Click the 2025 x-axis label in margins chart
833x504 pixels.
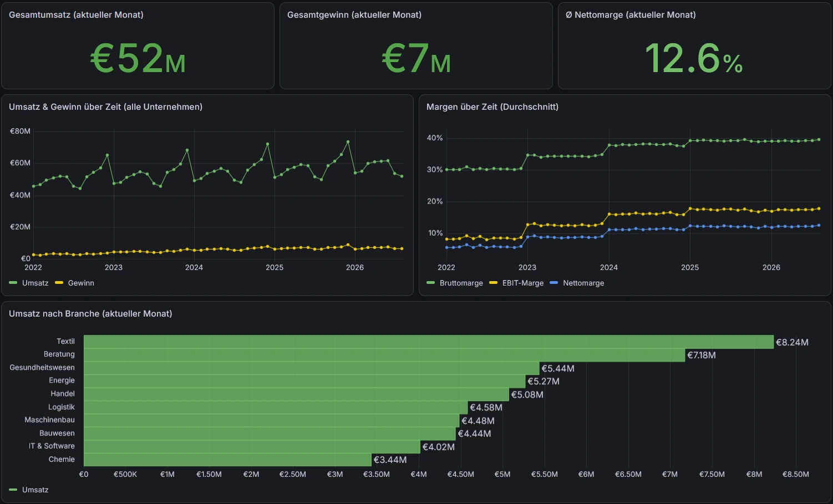pos(690,267)
